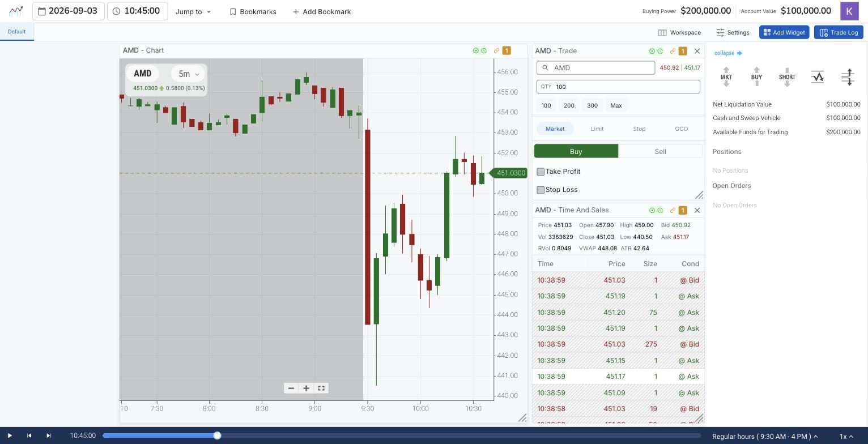Click the SHORT hotkey order icon
The image size is (868, 444).
(787, 77)
